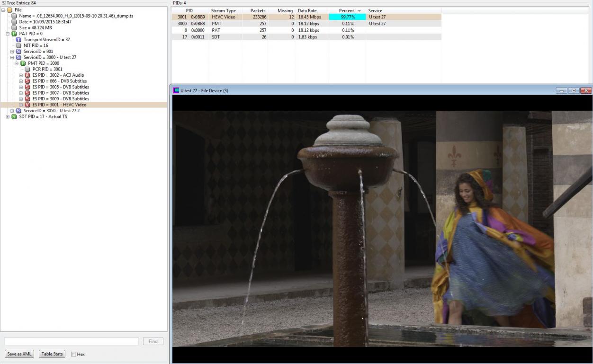Click the S icon for ServiceID 3050
593x364 pixels.
(x=18, y=111)
